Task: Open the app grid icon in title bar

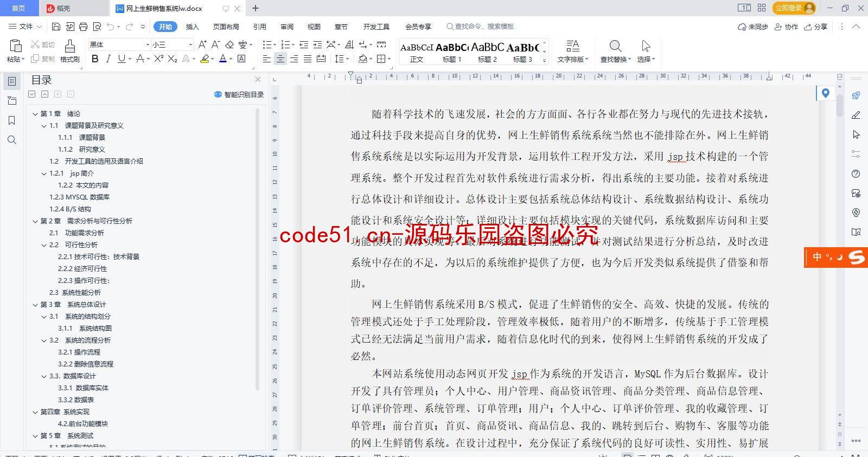Action: (762, 8)
